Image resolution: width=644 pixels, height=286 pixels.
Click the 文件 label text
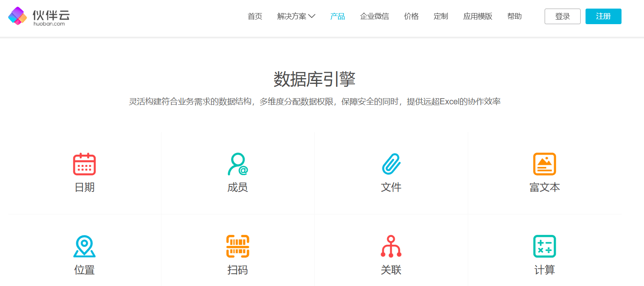(x=391, y=187)
